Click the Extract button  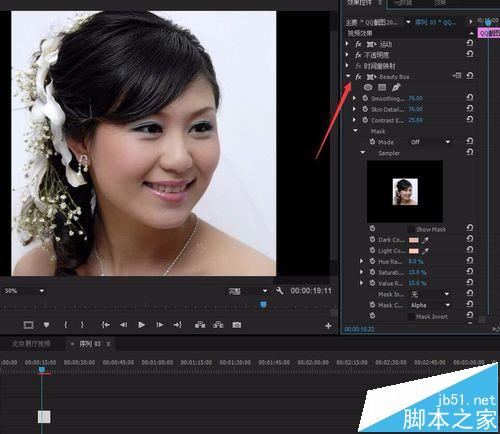click(218, 325)
